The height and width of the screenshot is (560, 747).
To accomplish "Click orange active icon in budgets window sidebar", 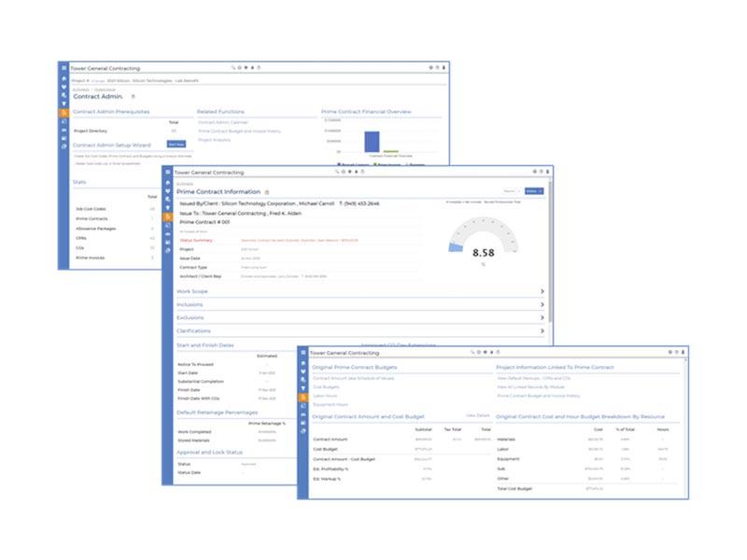I will (303, 397).
